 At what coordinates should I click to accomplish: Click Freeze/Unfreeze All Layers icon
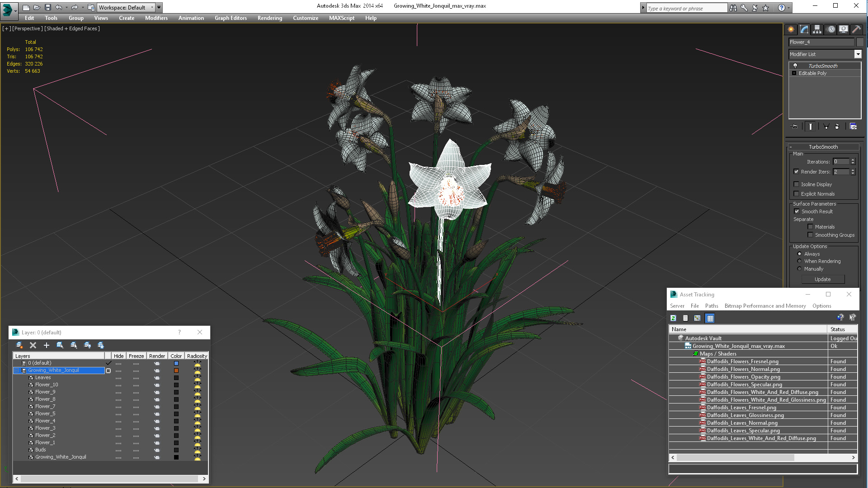click(x=101, y=345)
